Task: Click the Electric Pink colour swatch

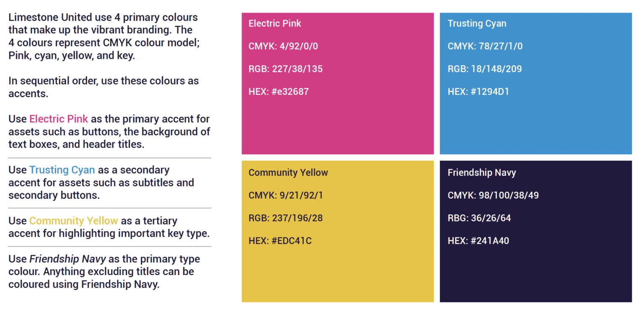Action: click(338, 84)
